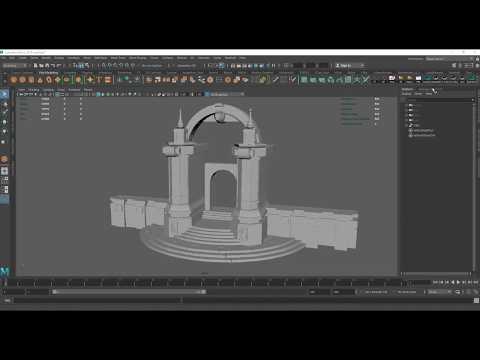The height and width of the screenshot is (360, 480).
Task: Create a Polygon Cone from the shelf
Action: pyautogui.click(x=40, y=80)
